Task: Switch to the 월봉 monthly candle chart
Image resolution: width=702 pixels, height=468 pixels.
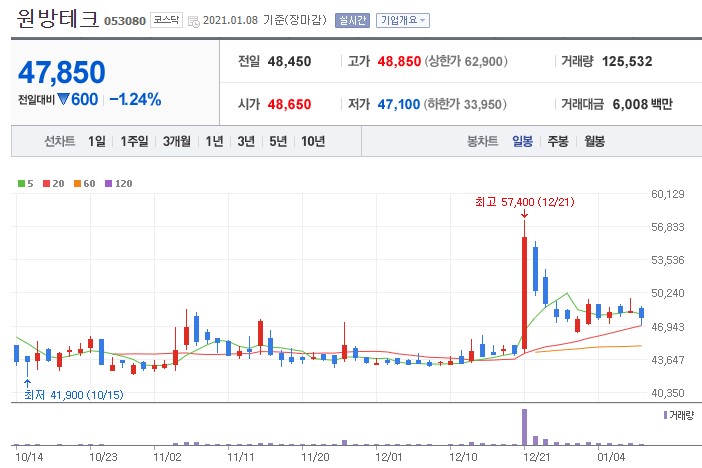Action: click(x=595, y=142)
